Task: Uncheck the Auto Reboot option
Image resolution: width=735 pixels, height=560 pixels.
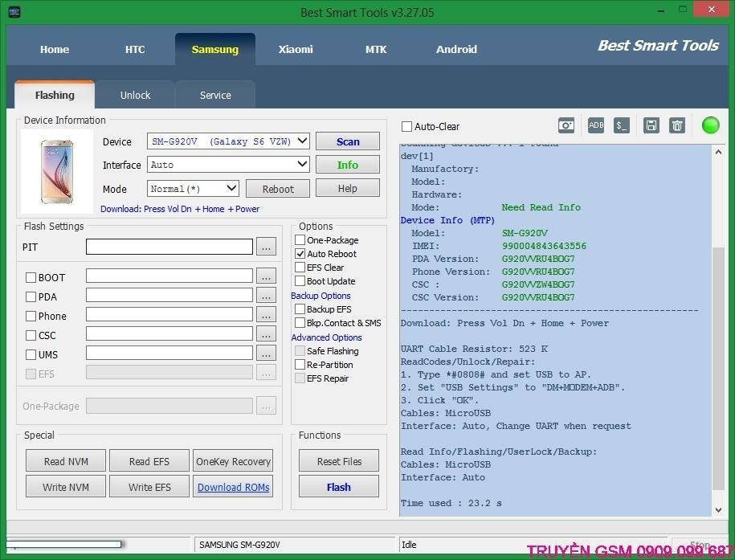Action: (x=300, y=254)
